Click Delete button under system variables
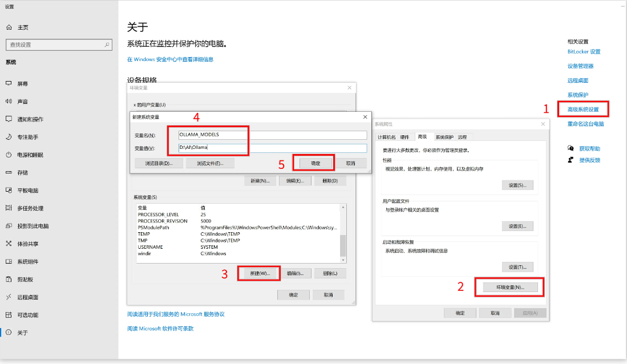 (x=330, y=274)
